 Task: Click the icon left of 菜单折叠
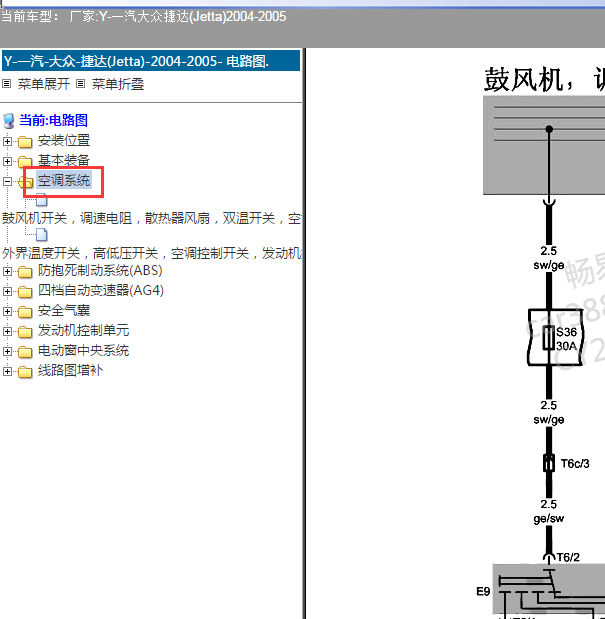coord(81,84)
